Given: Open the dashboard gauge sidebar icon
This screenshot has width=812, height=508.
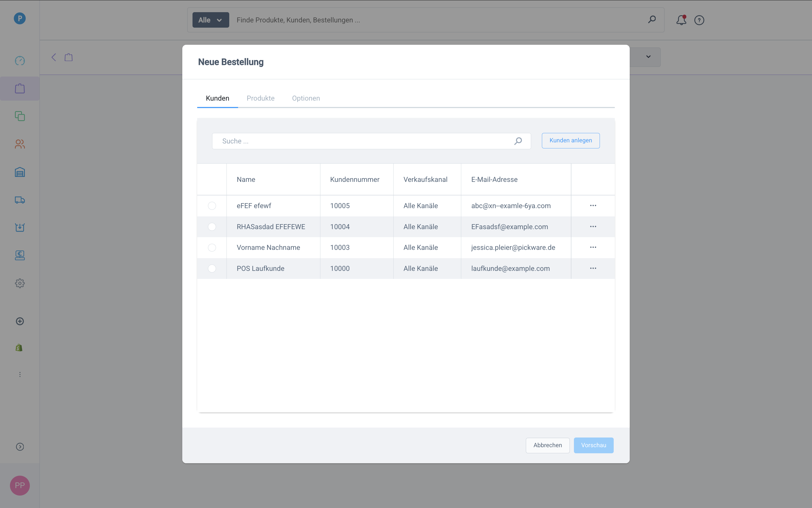Looking at the screenshot, I should (20, 61).
